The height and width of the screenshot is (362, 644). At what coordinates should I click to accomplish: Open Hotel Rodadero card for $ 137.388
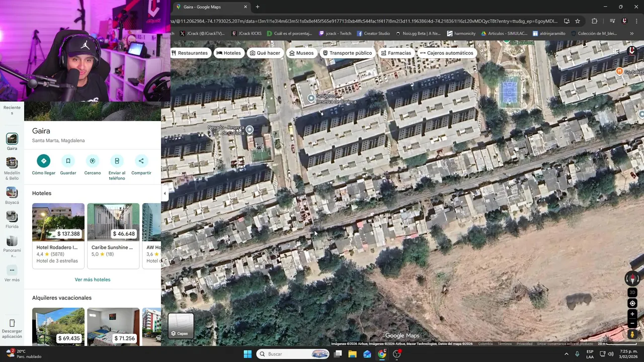pos(58,236)
